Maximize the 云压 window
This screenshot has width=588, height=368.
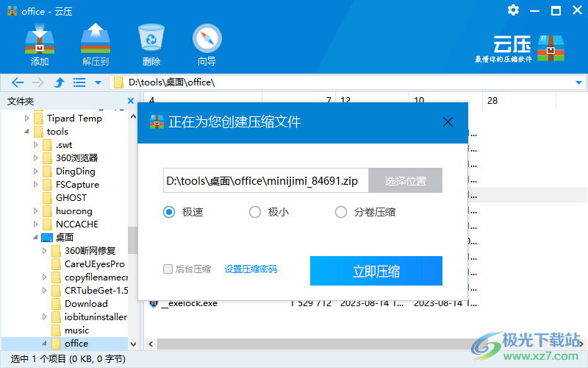[x=556, y=10]
